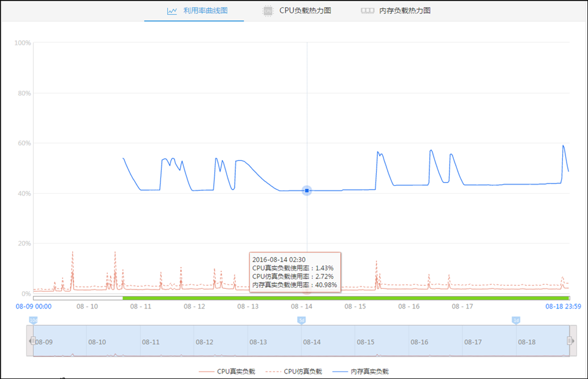Toggle the 内存真实负载 legend series
The image size is (588, 379).
click(361, 372)
